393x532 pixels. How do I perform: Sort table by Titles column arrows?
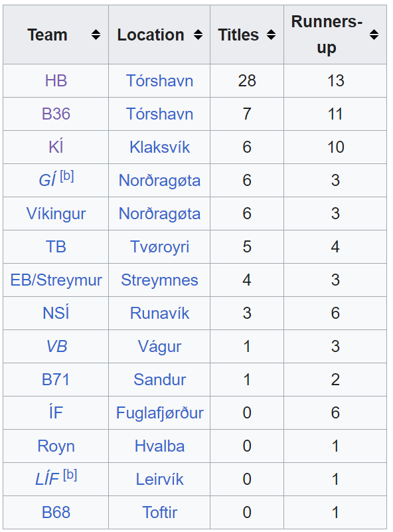pyautogui.click(x=271, y=35)
